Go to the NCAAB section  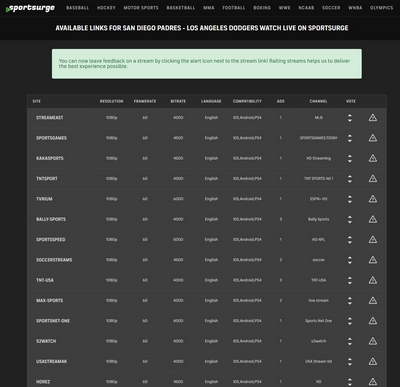pos(306,8)
